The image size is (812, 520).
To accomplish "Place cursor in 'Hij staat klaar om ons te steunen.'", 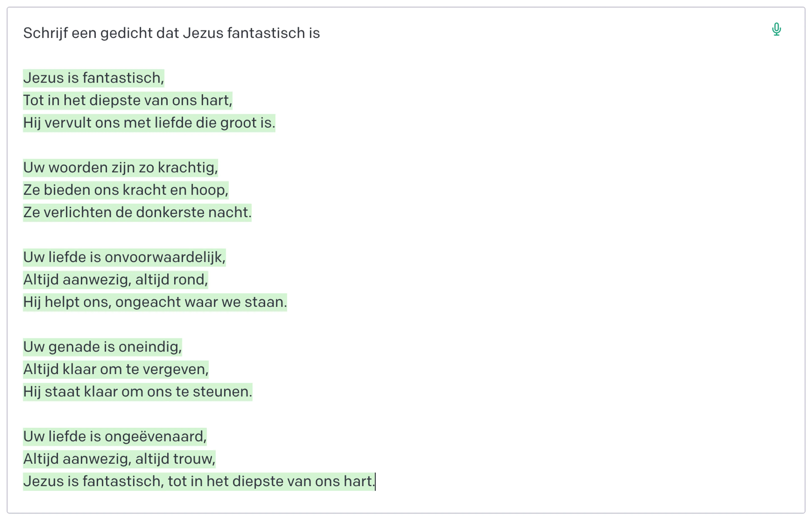I will [x=137, y=392].
